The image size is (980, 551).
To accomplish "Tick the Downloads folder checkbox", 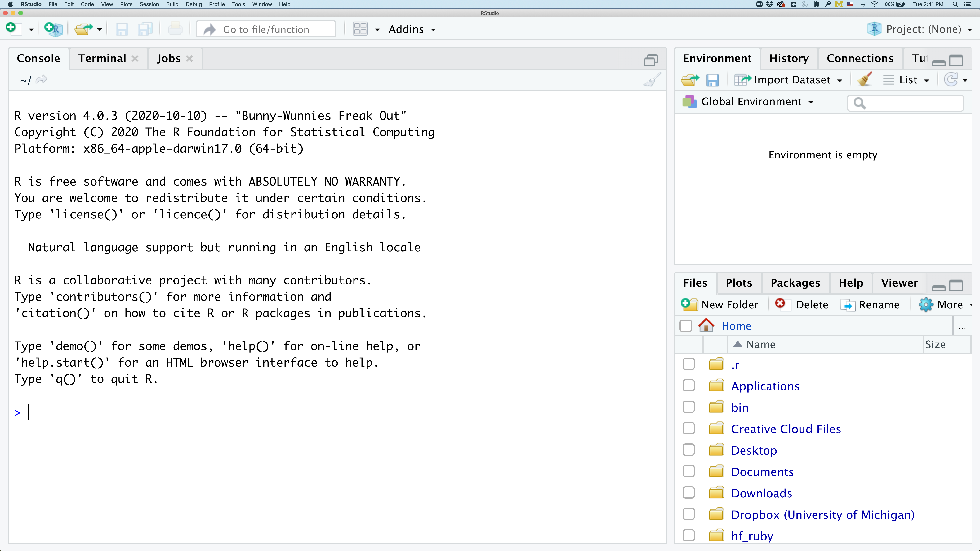I will click(688, 493).
